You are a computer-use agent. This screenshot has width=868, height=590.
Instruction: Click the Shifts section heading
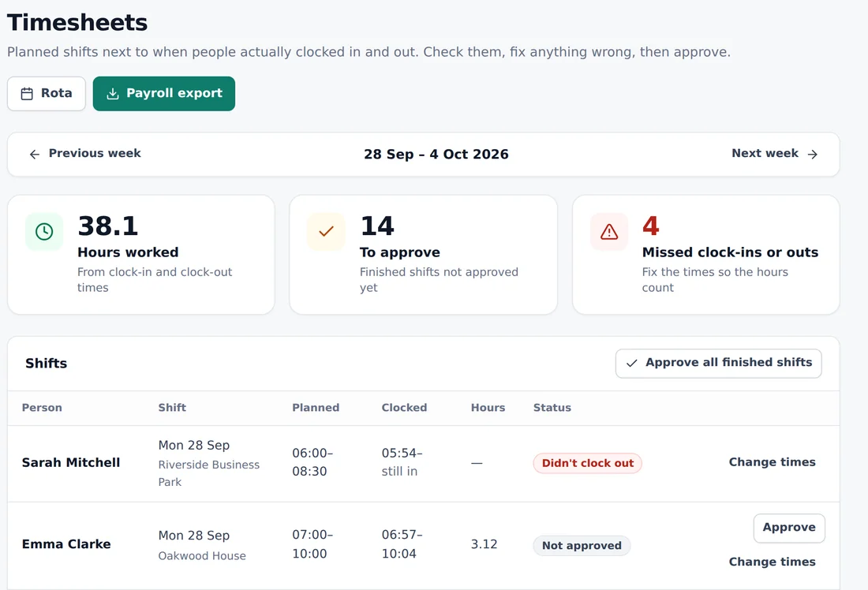(x=46, y=364)
